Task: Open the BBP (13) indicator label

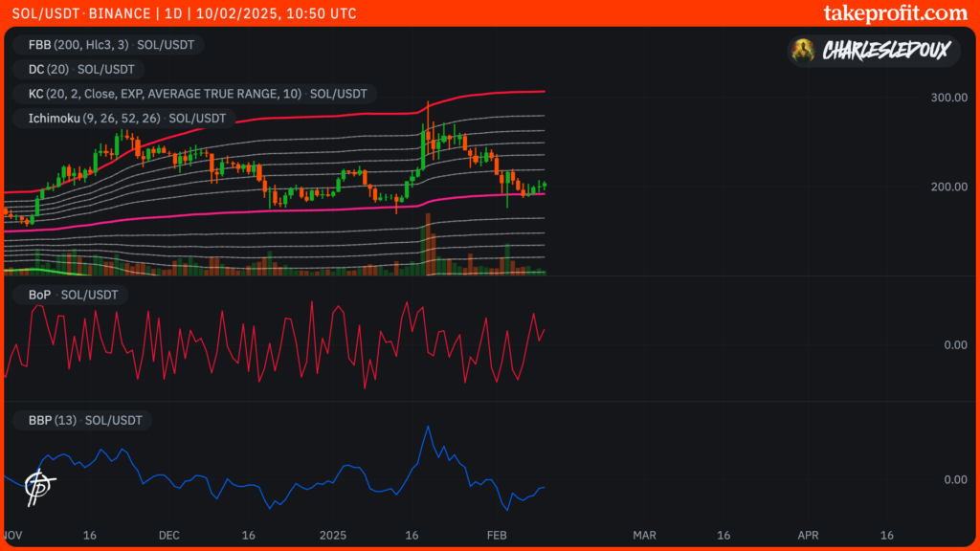Action: pyautogui.click(x=82, y=420)
